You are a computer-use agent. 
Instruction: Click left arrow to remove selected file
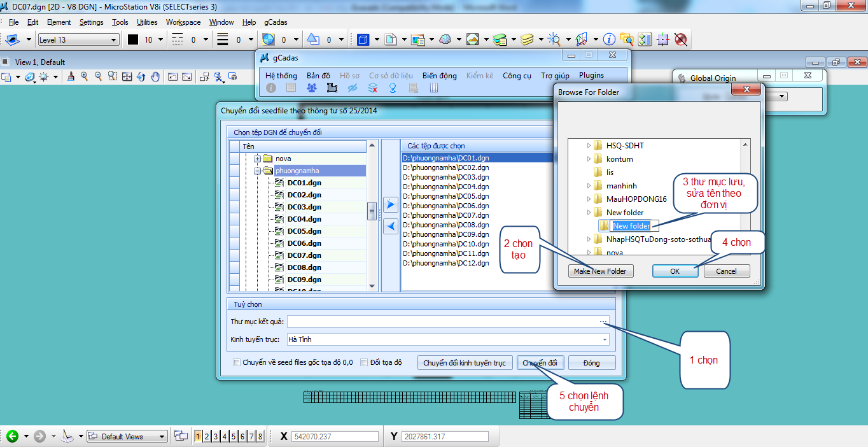click(391, 226)
